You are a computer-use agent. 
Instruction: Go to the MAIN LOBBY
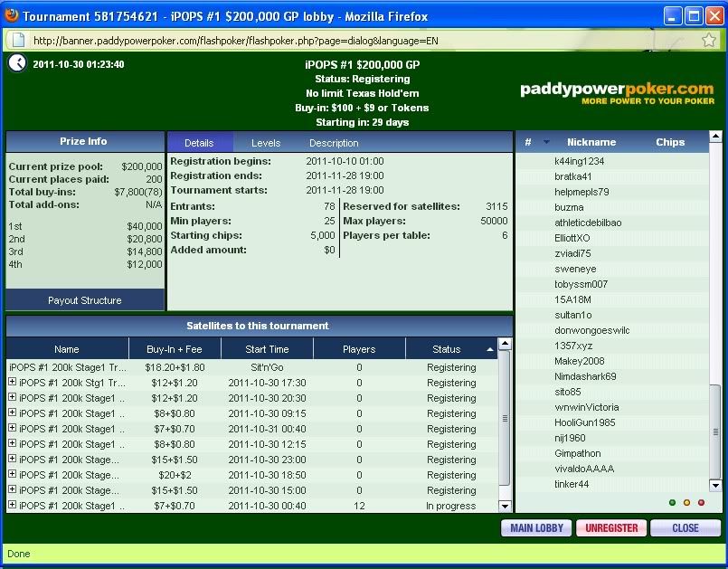coord(536,528)
